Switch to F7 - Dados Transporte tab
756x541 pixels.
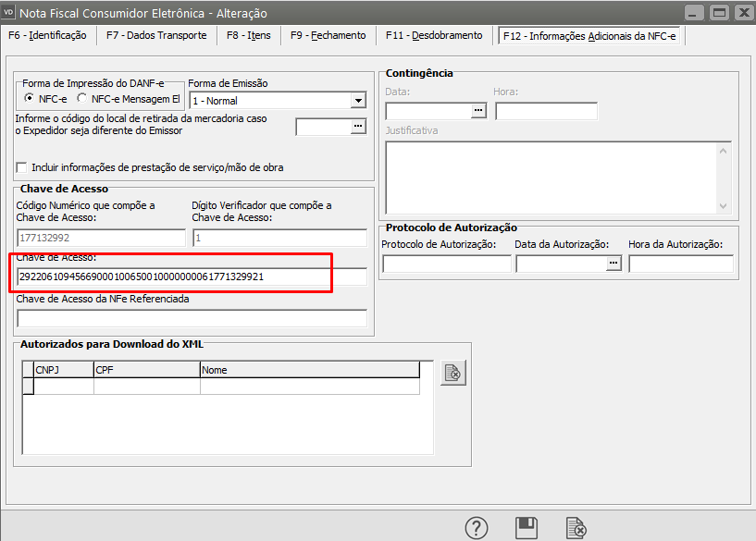pos(156,36)
